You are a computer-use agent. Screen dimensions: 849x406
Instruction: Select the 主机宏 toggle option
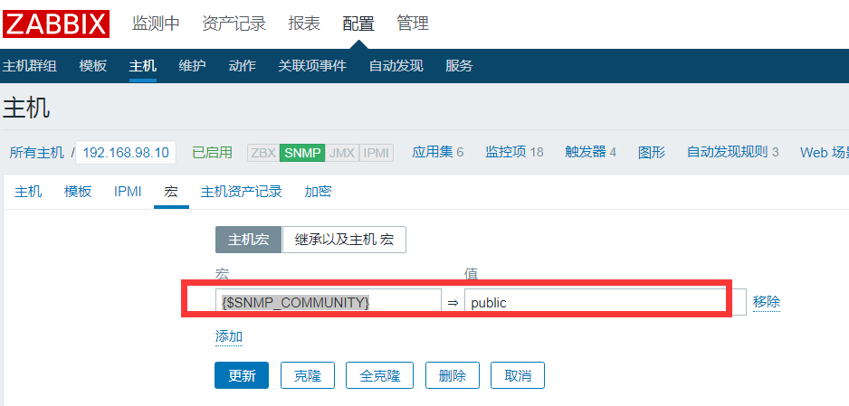pyautogui.click(x=248, y=240)
